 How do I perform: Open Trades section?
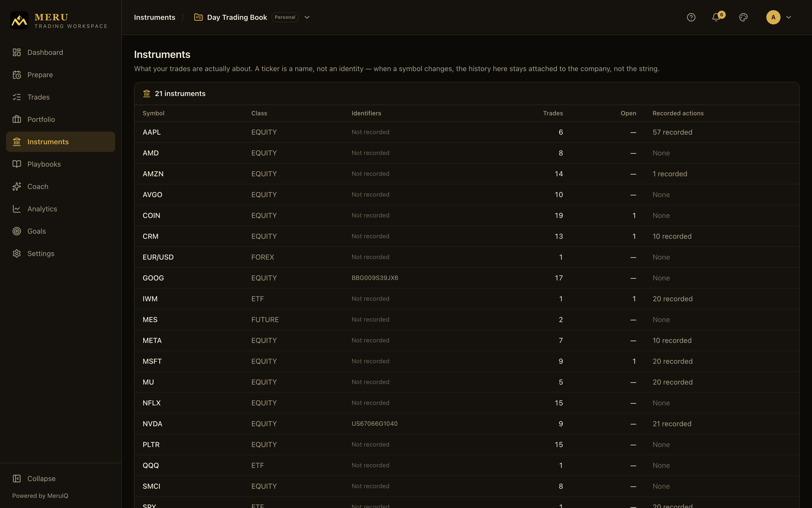[x=61, y=97]
